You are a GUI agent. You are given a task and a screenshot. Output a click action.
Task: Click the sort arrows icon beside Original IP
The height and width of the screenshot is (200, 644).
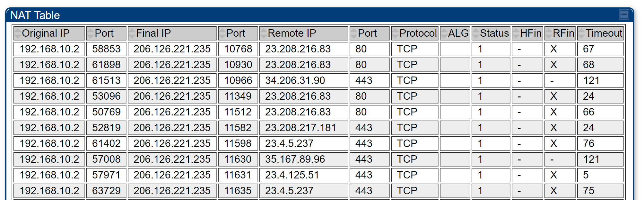pos(18,33)
